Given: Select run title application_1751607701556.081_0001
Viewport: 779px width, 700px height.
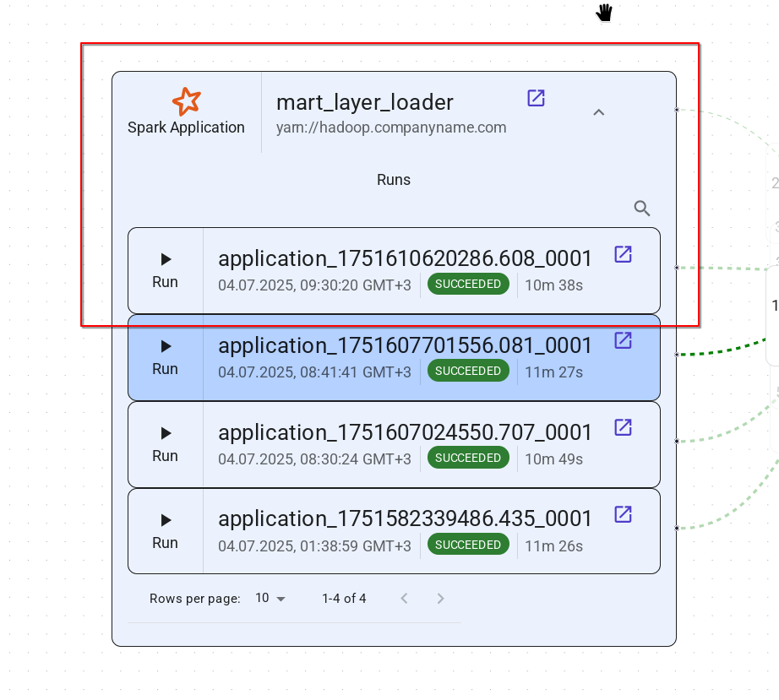Looking at the screenshot, I should [x=405, y=345].
